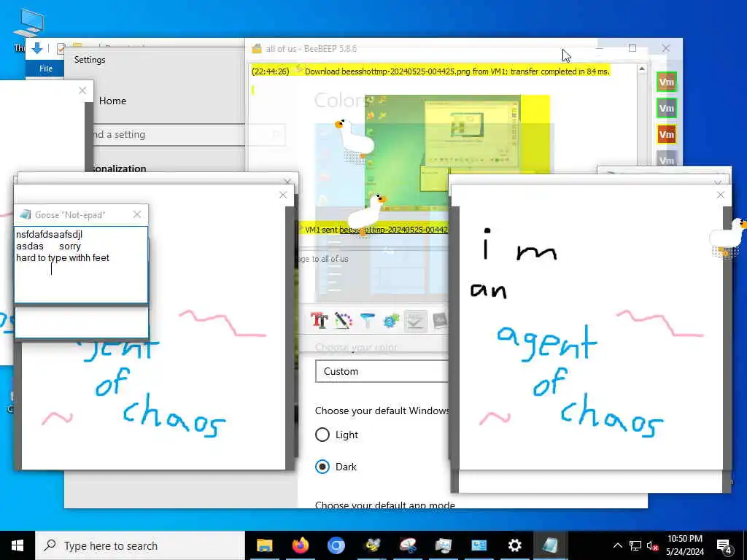Open File Explorer from the taskbar
The image size is (747, 560).
tap(264, 545)
